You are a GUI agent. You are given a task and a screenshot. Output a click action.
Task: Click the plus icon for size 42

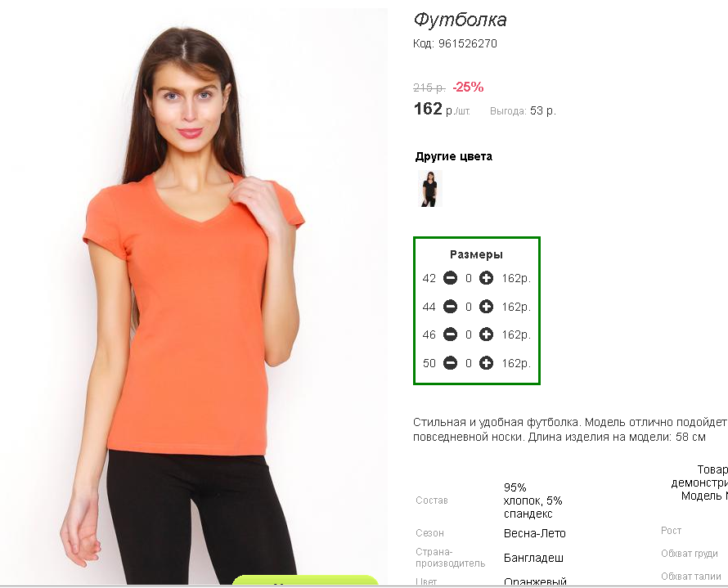486,278
